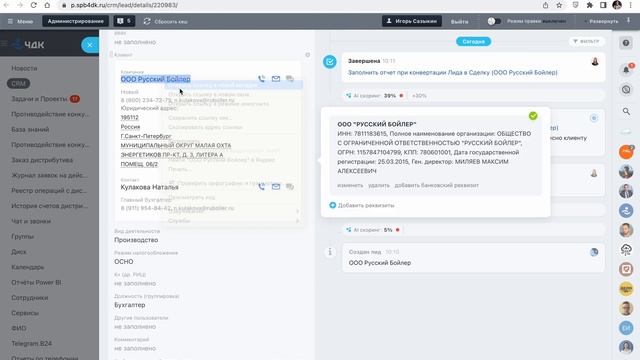Open База знаний in sidebar

[30, 129]
